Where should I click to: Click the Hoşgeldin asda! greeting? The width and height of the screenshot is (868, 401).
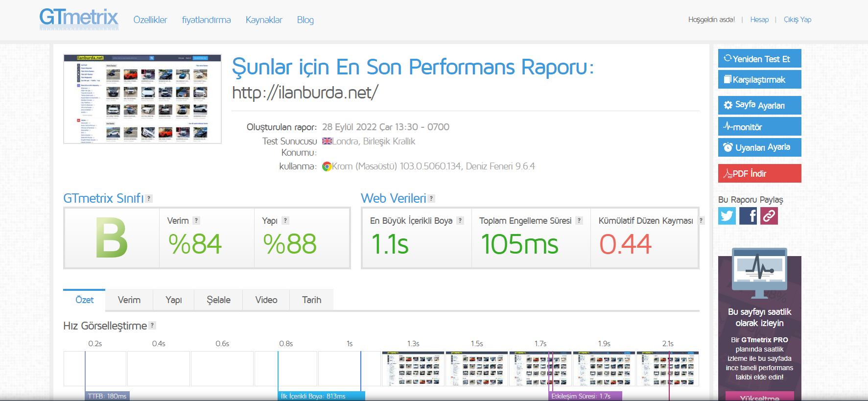click(711, 20)
